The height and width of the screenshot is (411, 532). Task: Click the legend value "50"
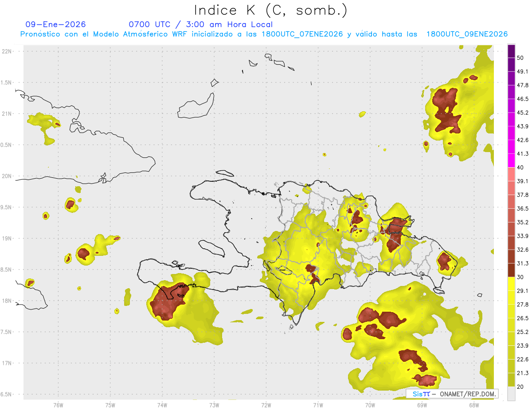point(520,58)
